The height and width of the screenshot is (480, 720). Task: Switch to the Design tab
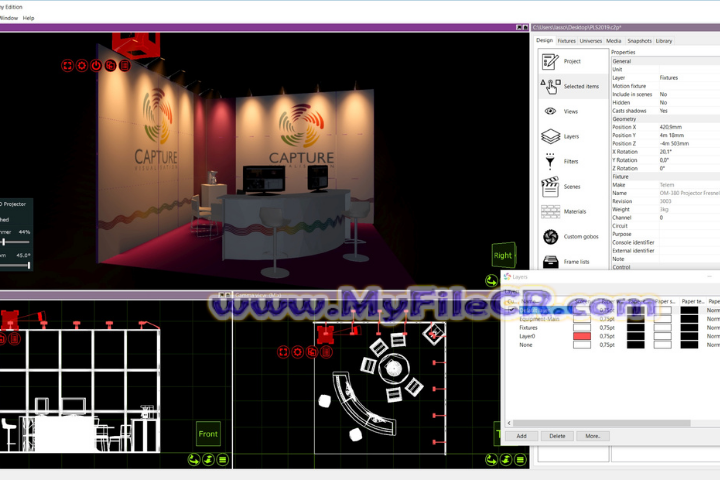point(545,40)
